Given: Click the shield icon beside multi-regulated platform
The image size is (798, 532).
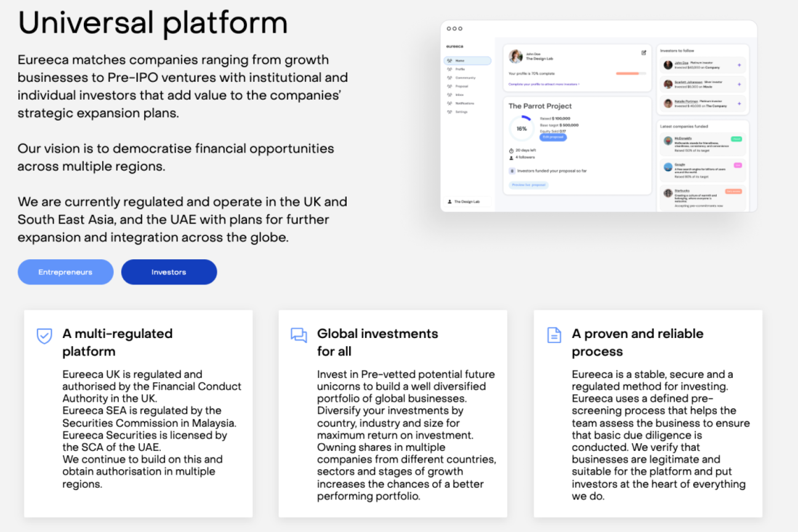Looking at the screenshot, I should (44, 336).
